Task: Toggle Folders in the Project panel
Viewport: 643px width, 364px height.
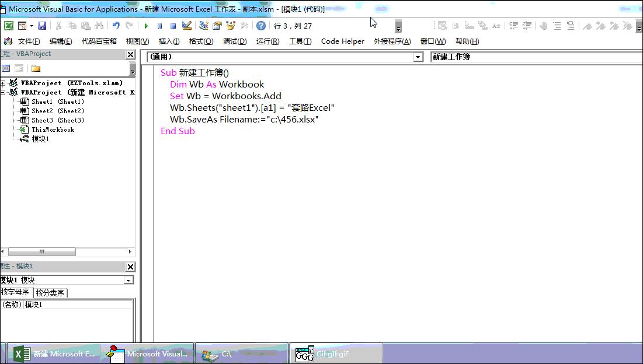Action: (x=36, y=68)
